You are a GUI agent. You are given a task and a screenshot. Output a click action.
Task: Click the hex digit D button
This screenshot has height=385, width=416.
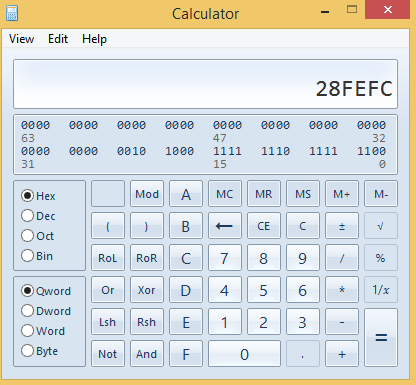186,290
